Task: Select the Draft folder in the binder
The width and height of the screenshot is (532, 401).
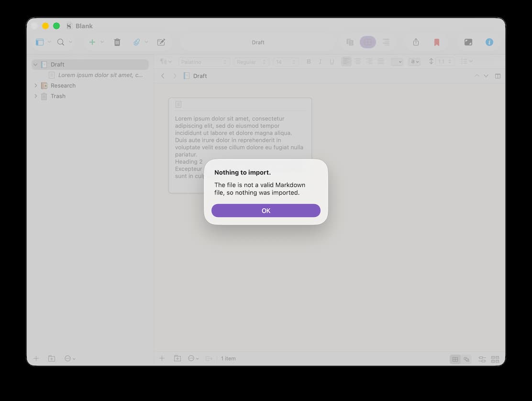Action: pos(57,65)
